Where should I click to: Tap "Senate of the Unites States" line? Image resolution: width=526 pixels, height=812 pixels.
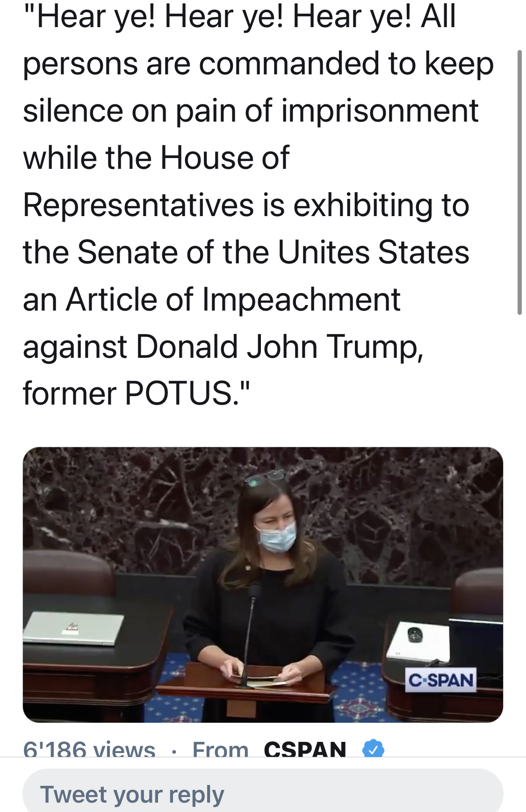coord(273,252)
